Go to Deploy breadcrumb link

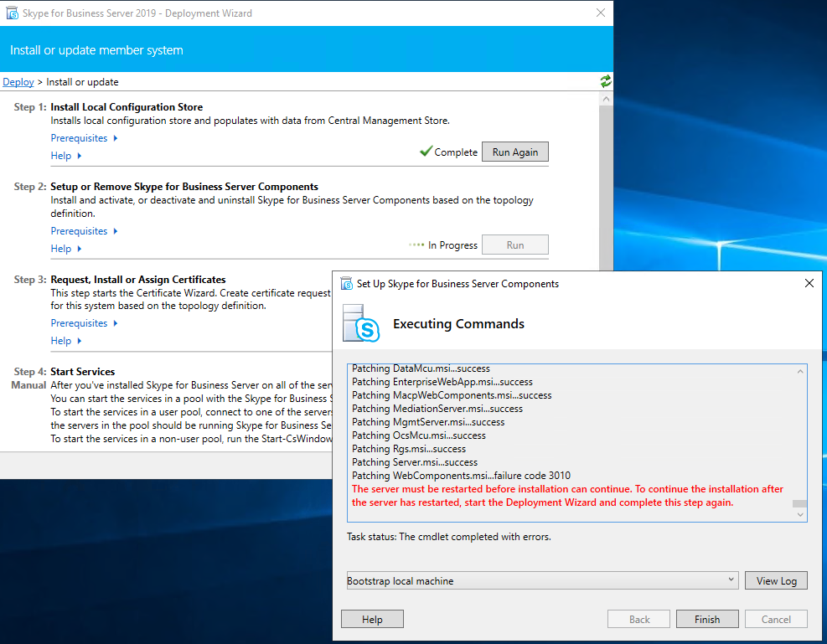pyautogui.click(x=18, y=82)
